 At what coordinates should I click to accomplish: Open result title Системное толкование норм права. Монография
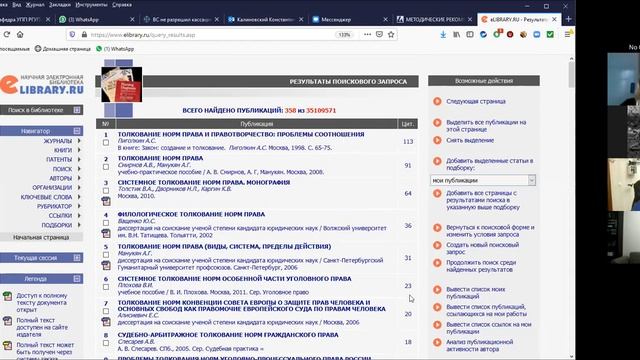pos(204,182)
